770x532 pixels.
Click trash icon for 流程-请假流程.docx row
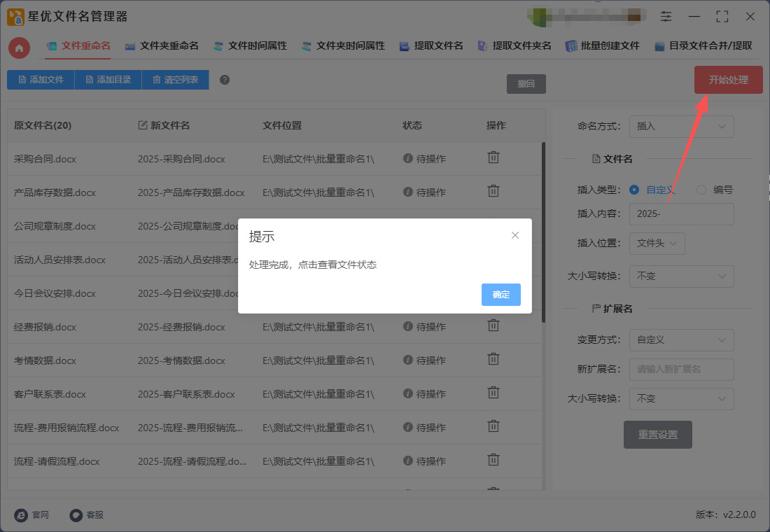point(493,460)
